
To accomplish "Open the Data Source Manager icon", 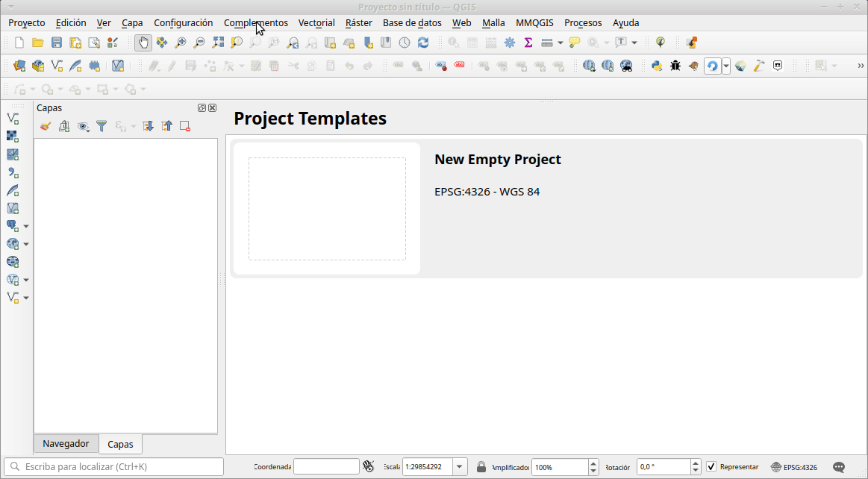I will point(19,66).
